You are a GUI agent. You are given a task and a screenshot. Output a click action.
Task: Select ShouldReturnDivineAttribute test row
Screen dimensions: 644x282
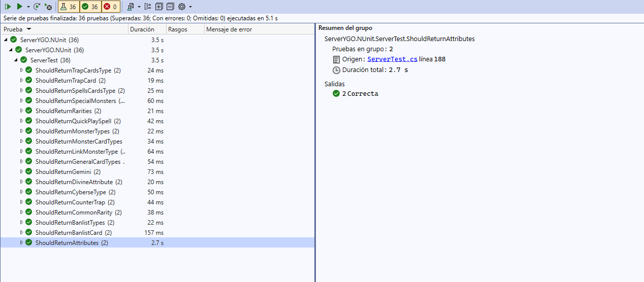pyautogui.click(x=157, y=182)
